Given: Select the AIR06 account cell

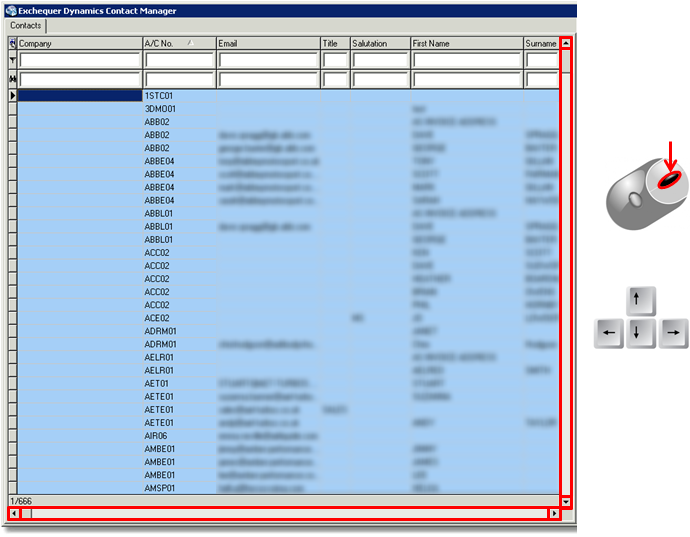Looking at the screenshot, I should [x=180, y=436].
